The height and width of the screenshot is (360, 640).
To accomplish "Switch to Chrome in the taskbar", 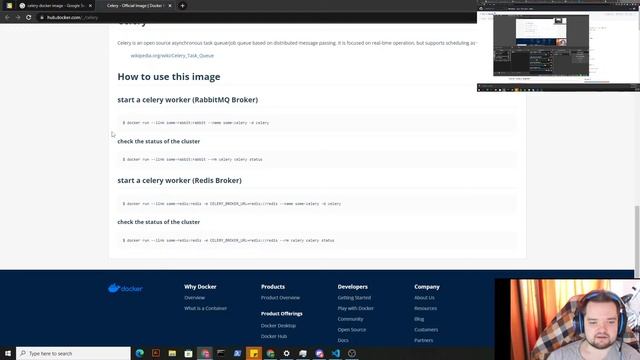I will click(270, 353).
